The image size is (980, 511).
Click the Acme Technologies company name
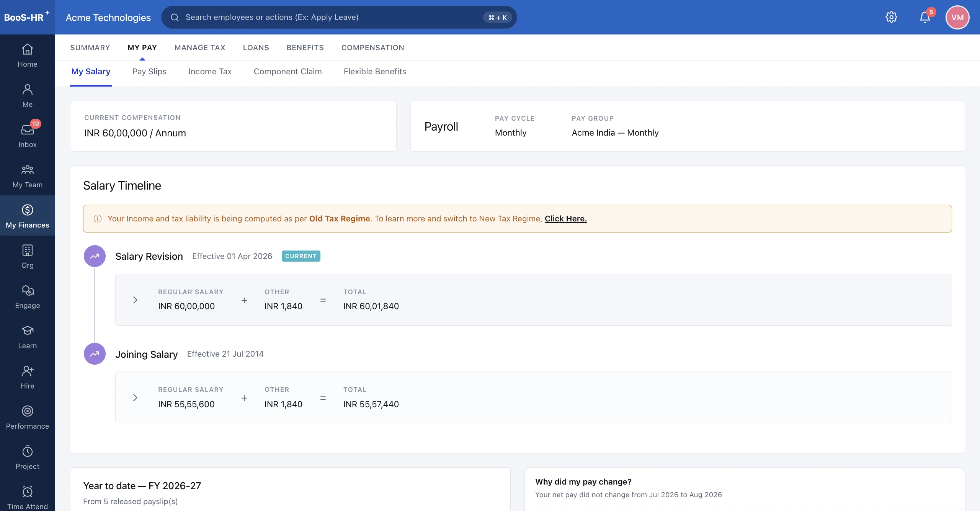(x=108, y=18)
